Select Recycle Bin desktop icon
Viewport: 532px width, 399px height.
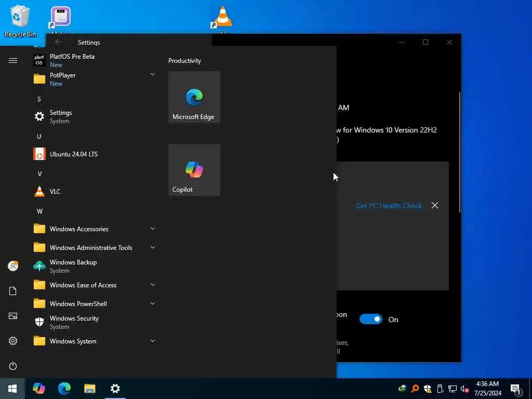(x=20, y=21)
